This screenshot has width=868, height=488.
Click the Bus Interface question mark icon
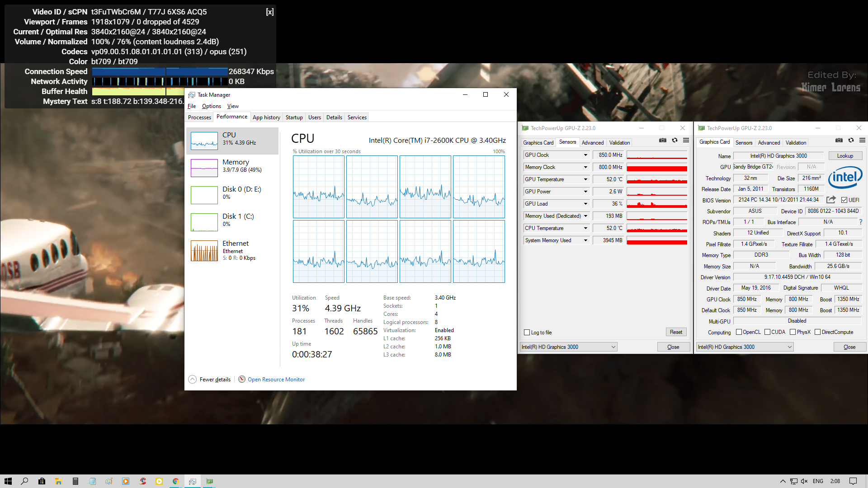(860, 222)
